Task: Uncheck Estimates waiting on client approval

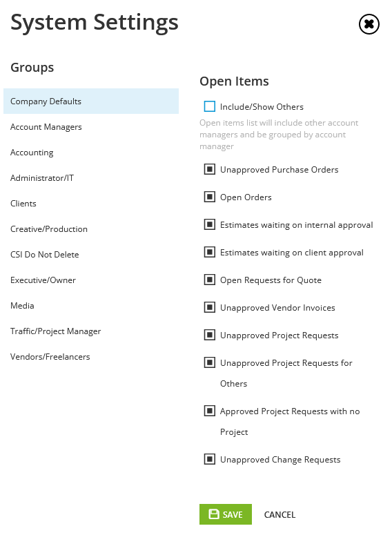Action: (x=210, y=252)
